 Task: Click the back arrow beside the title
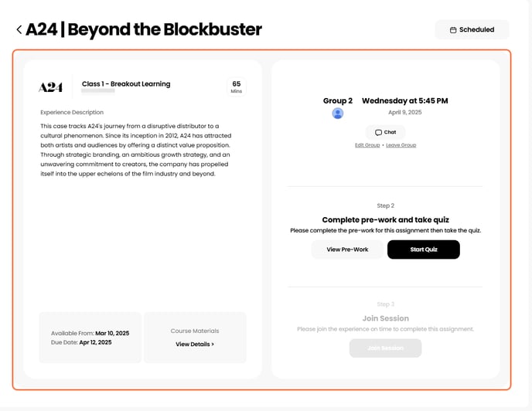pos(19,30)
